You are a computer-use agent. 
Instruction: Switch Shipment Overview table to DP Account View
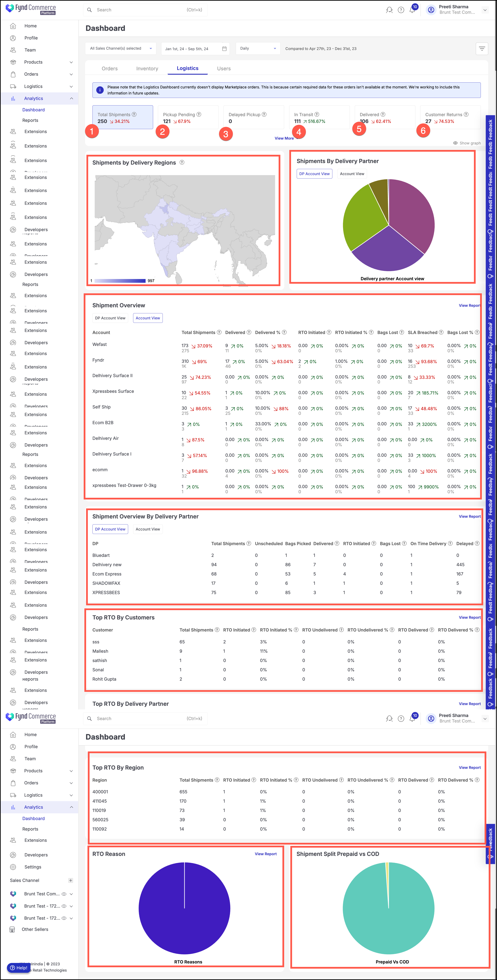(x=110, y=318)
